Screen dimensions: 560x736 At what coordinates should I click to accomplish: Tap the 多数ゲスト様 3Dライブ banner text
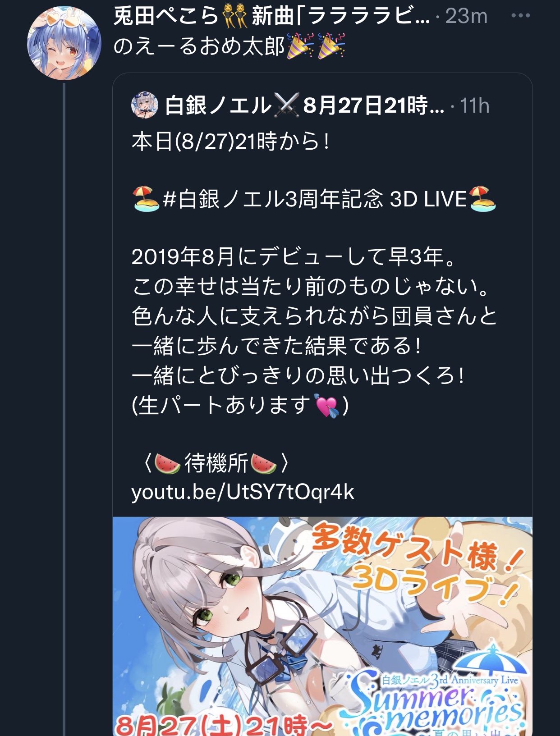point(417,562)
